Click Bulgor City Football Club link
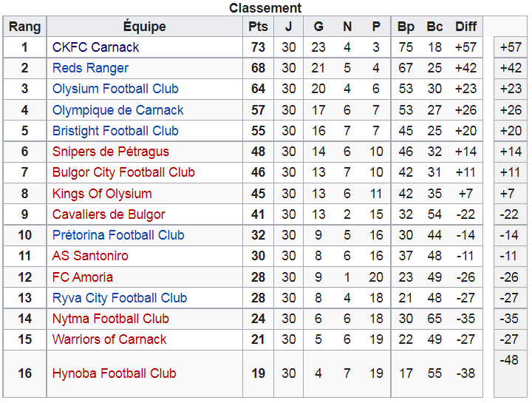Image resolution: width=532 pixels, height=403 pixels. 123,172
